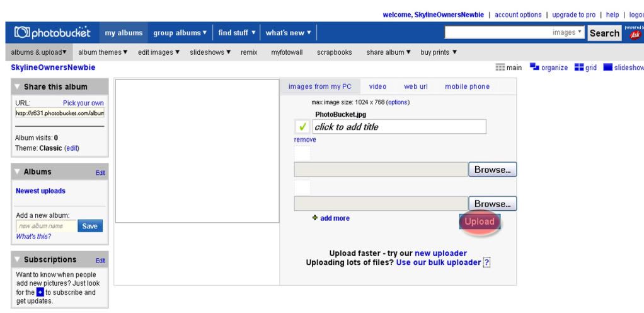Collapse the Subscriptions panel
Screen dimensions: 644x313
(x=17, y=259)
